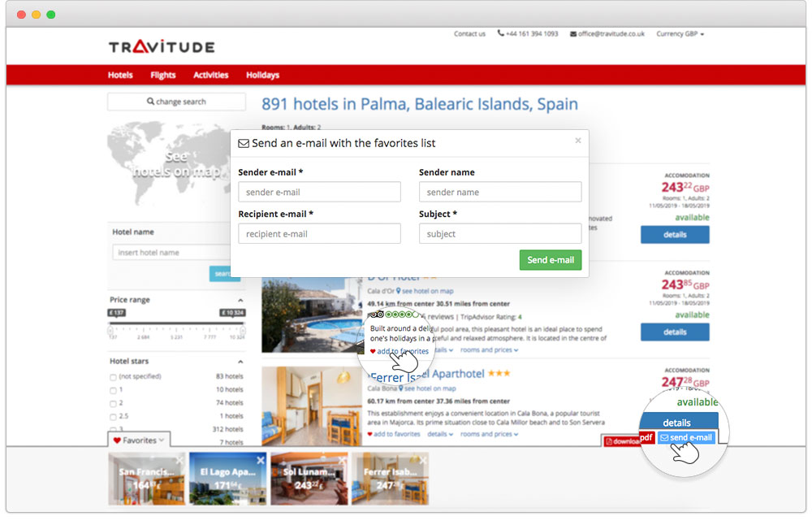Click details button for 243.22 GBP hotel
Screen dimensions: 812x525
(675, 234)
